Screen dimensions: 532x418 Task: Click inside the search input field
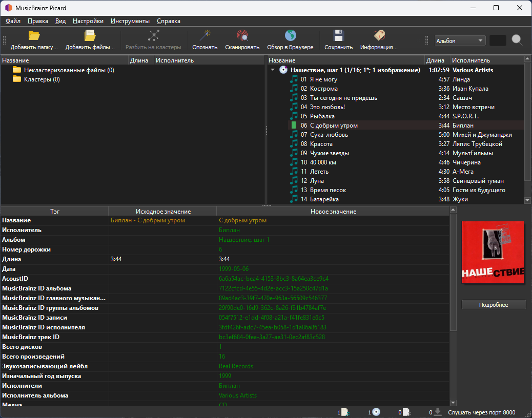pyautogui.click(x=497, y=40)
